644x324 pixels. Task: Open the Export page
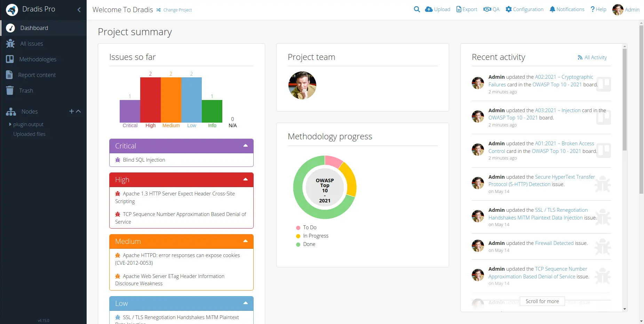click(x=467, y=9)
